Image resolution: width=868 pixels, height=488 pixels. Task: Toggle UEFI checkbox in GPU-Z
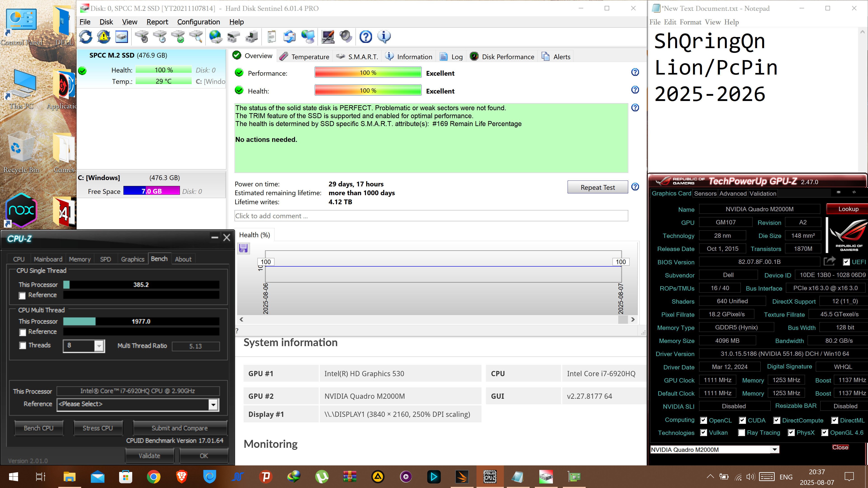coord(846,262)
